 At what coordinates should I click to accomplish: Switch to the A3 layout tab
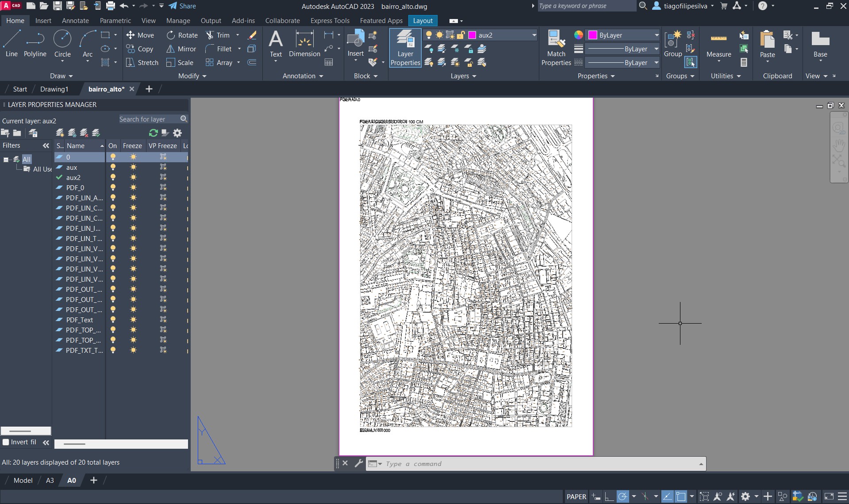tap(50, 481)
